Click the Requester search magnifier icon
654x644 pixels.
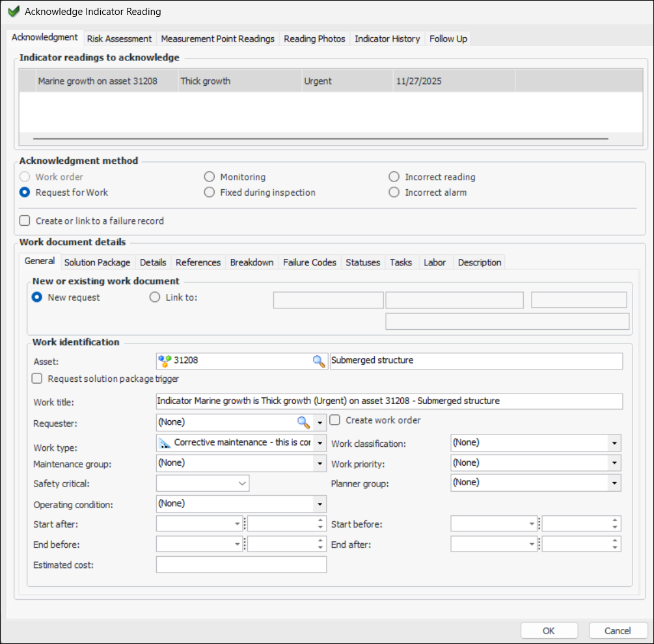[x=303, y=422]
